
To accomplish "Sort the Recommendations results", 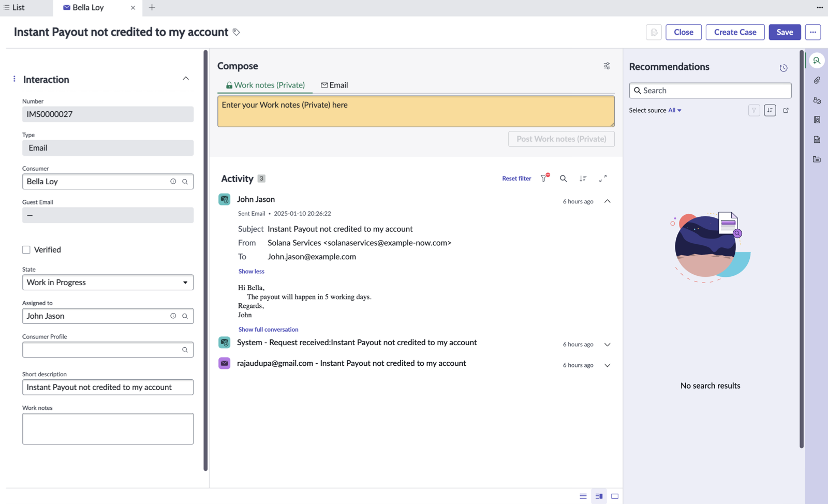I will coord(770,110).
